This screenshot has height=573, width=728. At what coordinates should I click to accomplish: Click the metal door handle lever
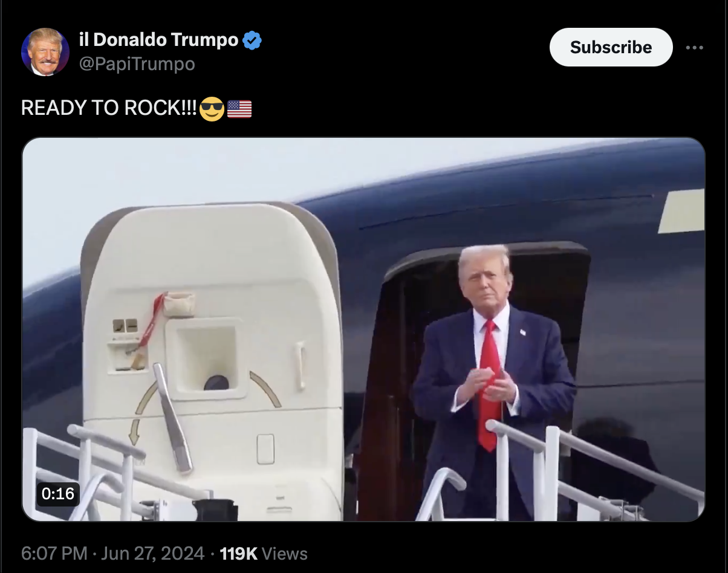(172, 417)
